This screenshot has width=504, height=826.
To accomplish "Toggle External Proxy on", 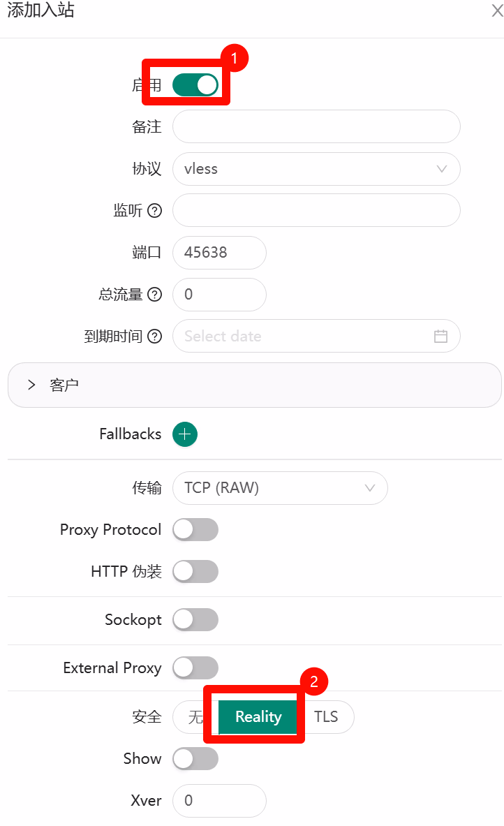I will 195,668.
